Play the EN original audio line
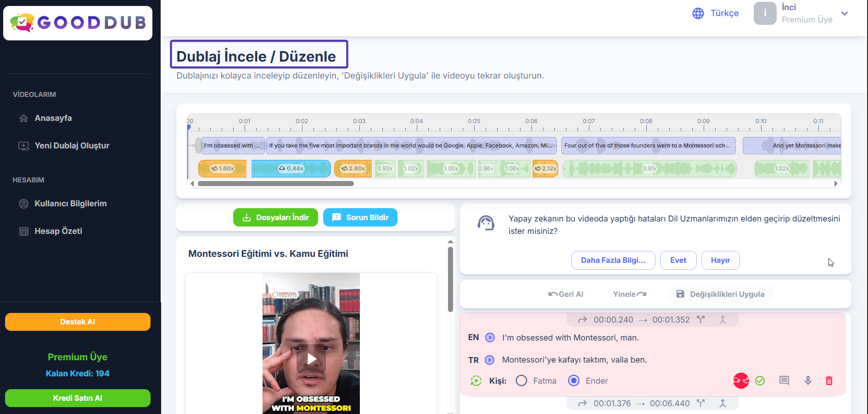 tap(490, 338)
